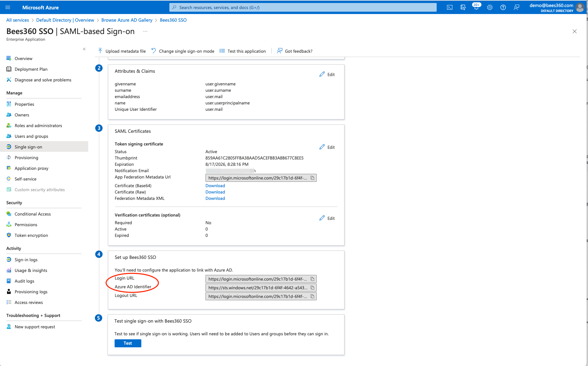Download the Certificate (Base64)
588x366 pixels.
click(215, 186)
